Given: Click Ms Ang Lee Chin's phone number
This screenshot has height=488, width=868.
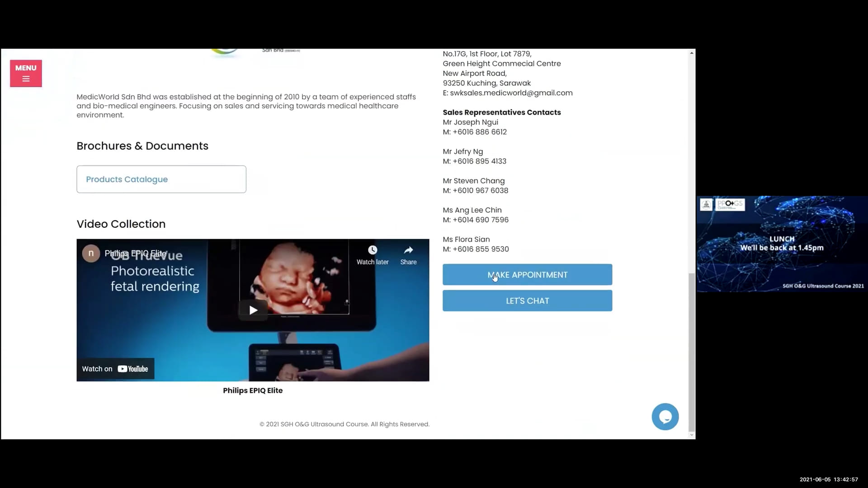Looking at the screenshot, I should click(x=481, y=220).
